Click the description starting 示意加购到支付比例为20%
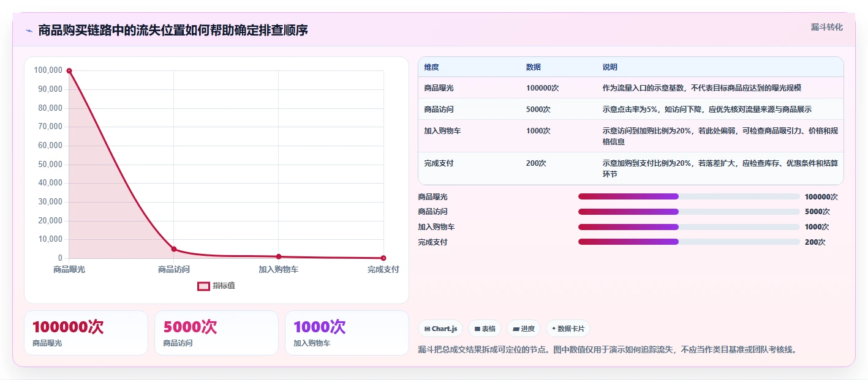Screen dimensions: 868x380 tap(720, 169)
